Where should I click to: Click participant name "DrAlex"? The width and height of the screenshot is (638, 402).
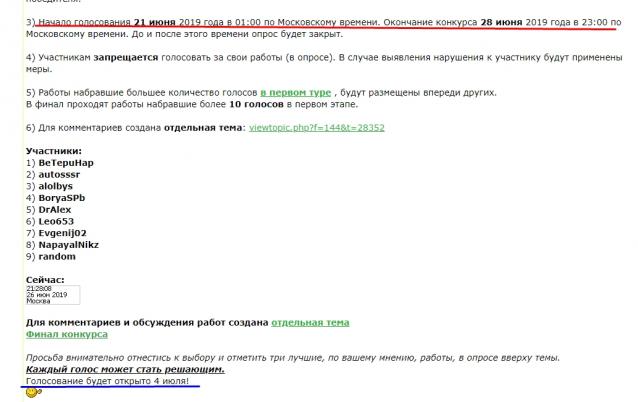click(x=55, y=210)
